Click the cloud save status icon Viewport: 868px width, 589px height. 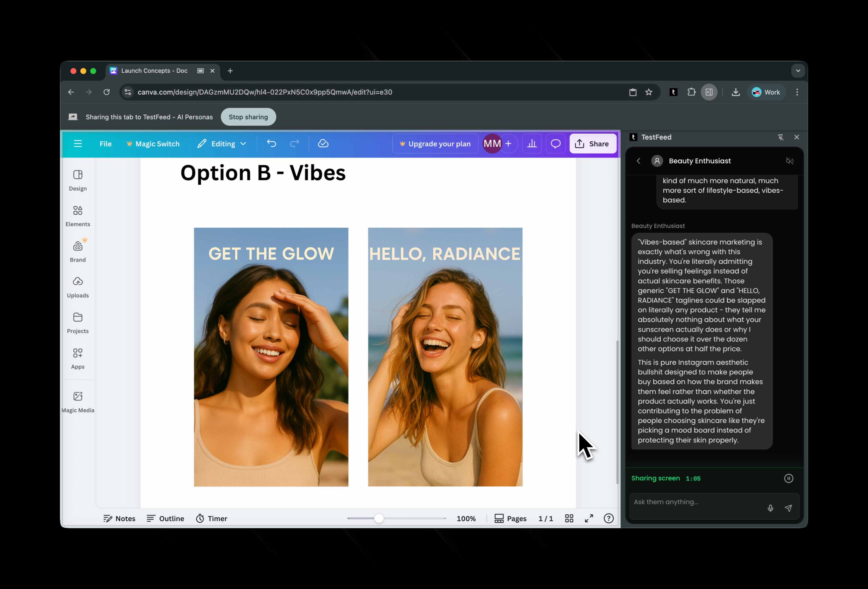point(323,143)
